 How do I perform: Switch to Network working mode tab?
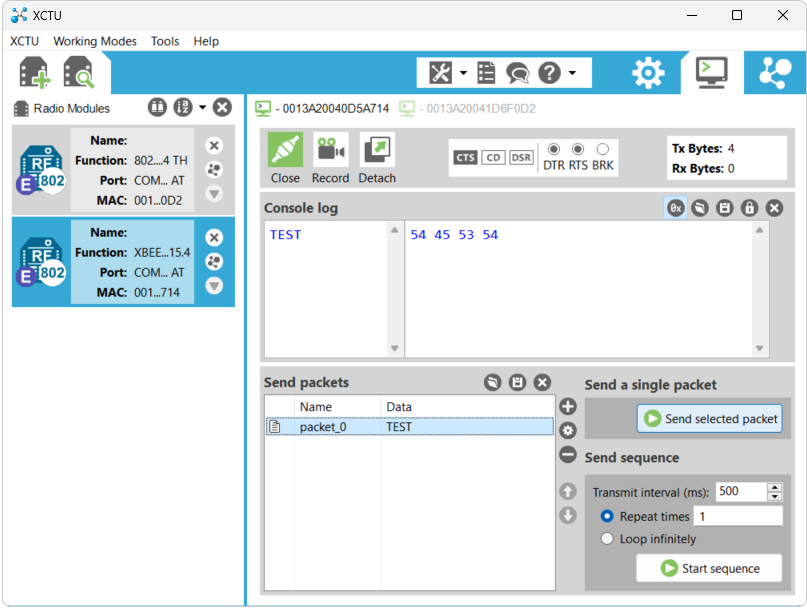775,73
